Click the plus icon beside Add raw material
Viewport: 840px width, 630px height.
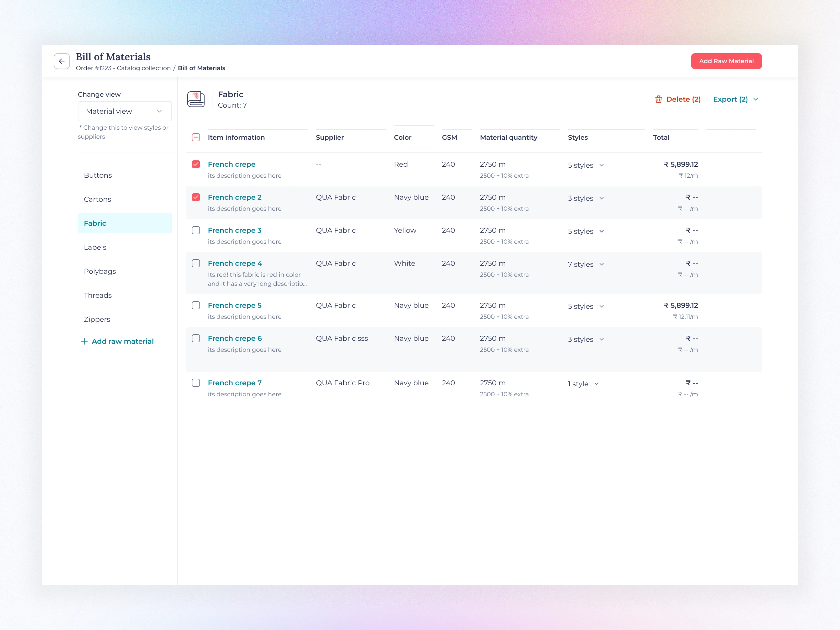click(84, 341)
